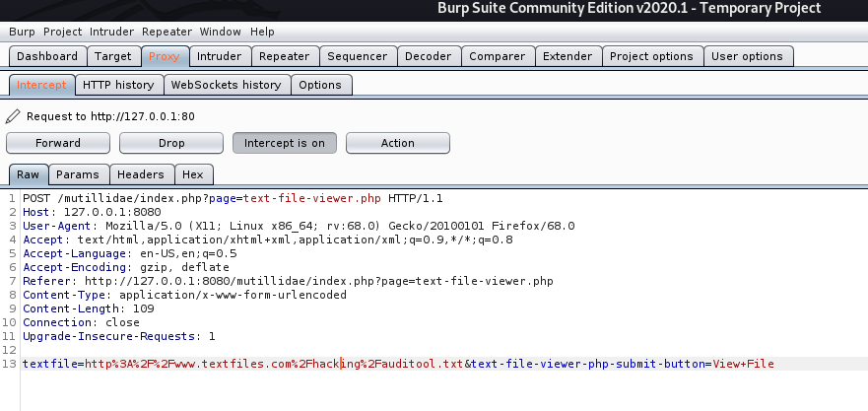Open the Action menu button
Viewport: 868px width, 411px height.
click(397, 143)
